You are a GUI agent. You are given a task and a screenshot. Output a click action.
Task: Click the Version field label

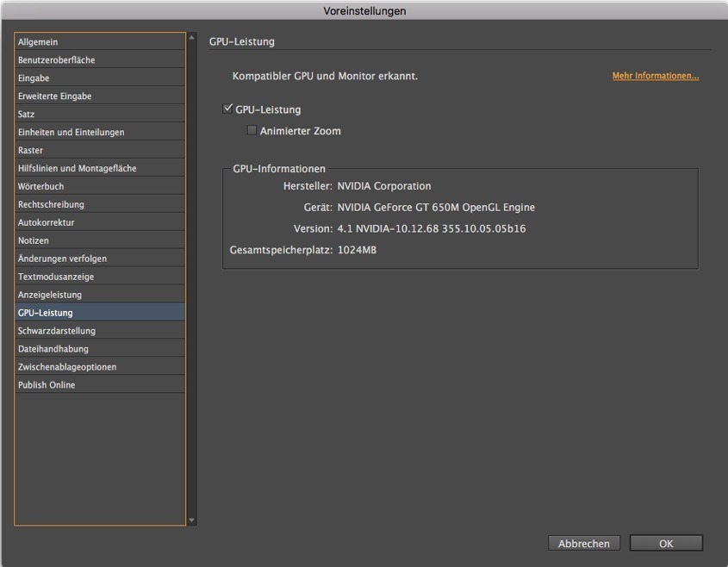314,229
